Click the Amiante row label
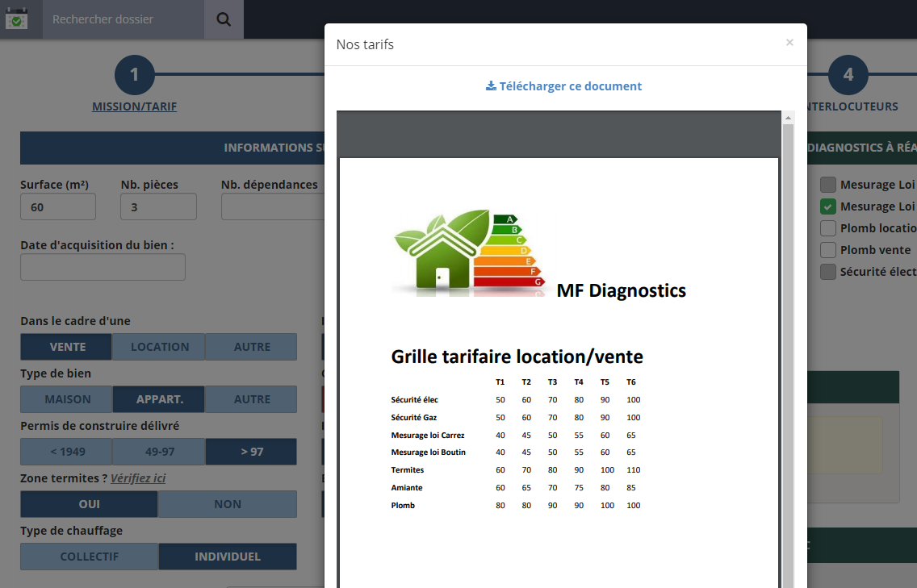This screenshot has width=917, height=588. pyautogui.click(x=407, y=487)
